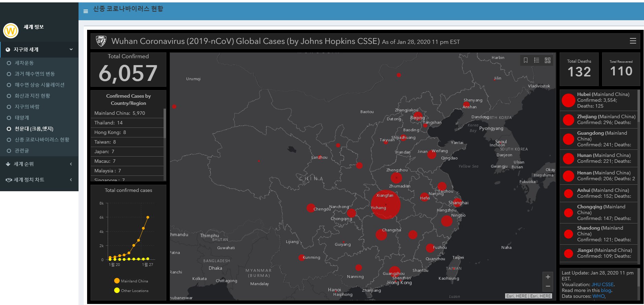The height and width of the screenshot is (305, 644).
Task: Click the Total Confirmed 6,057 count
Action: 128,73
